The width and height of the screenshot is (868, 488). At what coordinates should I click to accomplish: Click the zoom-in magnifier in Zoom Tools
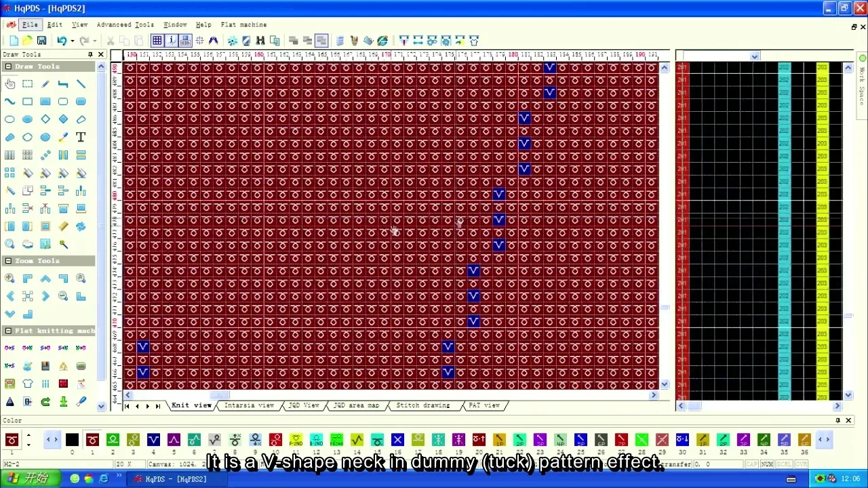click(9, 279)
